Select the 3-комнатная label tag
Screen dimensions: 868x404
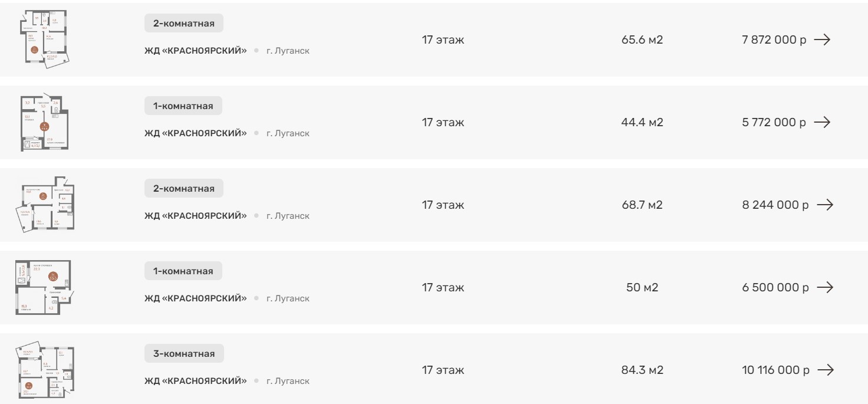tap(184, 354)
